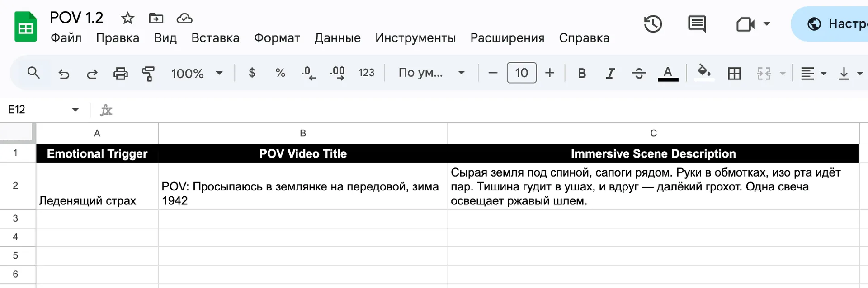Select column B header

(x=303, y=133)
